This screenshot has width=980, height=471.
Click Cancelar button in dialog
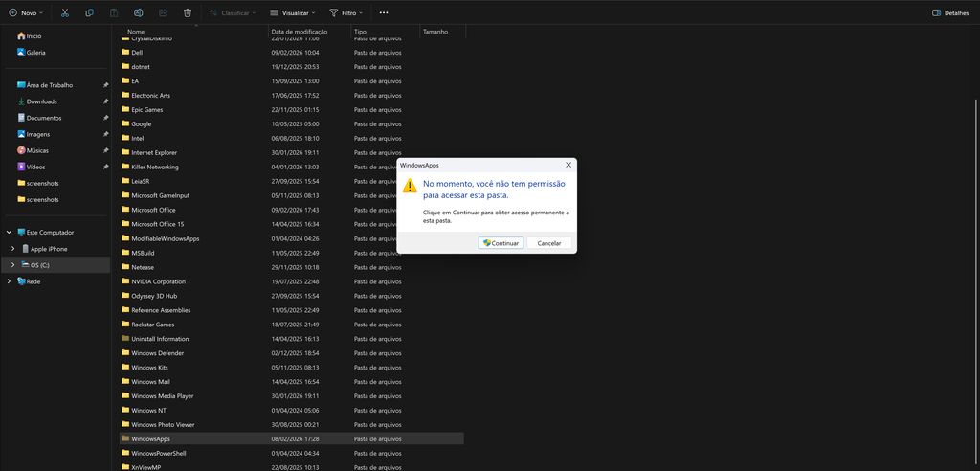click(x=548, y=243)
